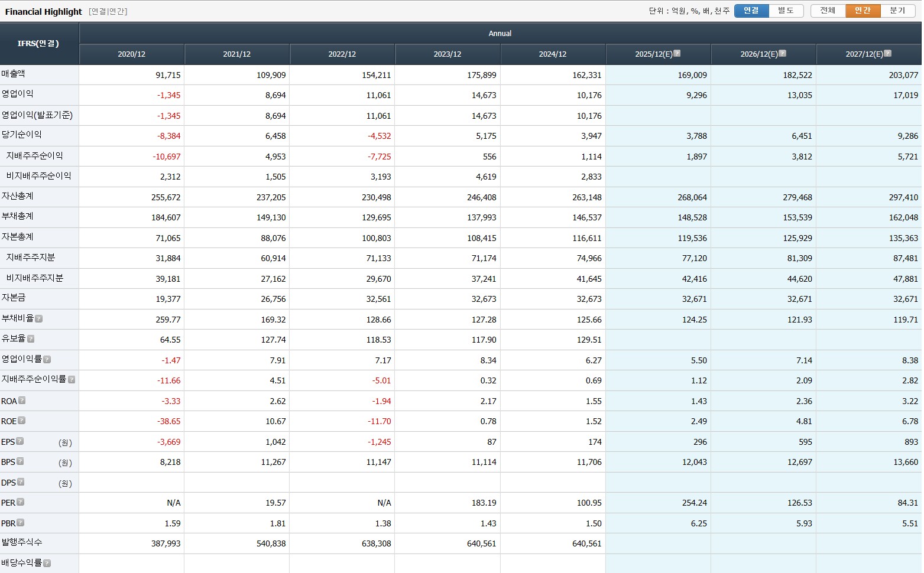Select the 2020/12 매출액 value 91,715
Viewport: 924px width, 573px height.
[x=168, y=75]
